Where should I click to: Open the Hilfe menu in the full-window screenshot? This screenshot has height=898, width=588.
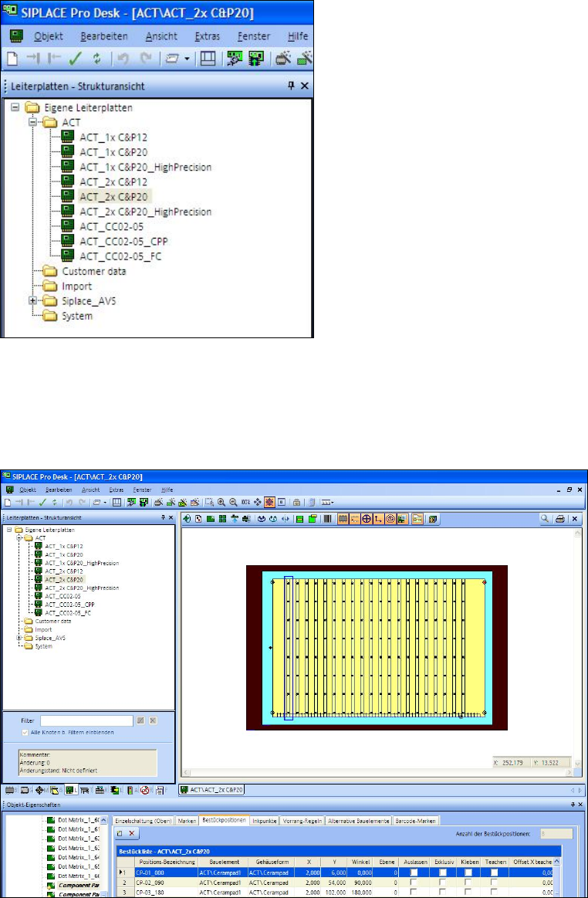click(x=167, y=490)
